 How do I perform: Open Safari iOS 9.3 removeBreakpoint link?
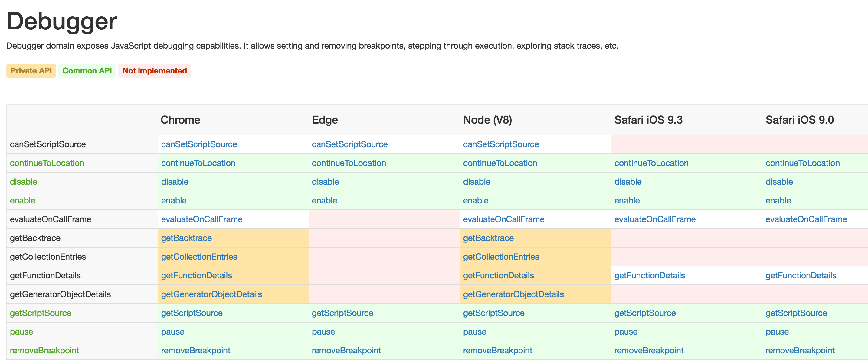tap(649, 351)
